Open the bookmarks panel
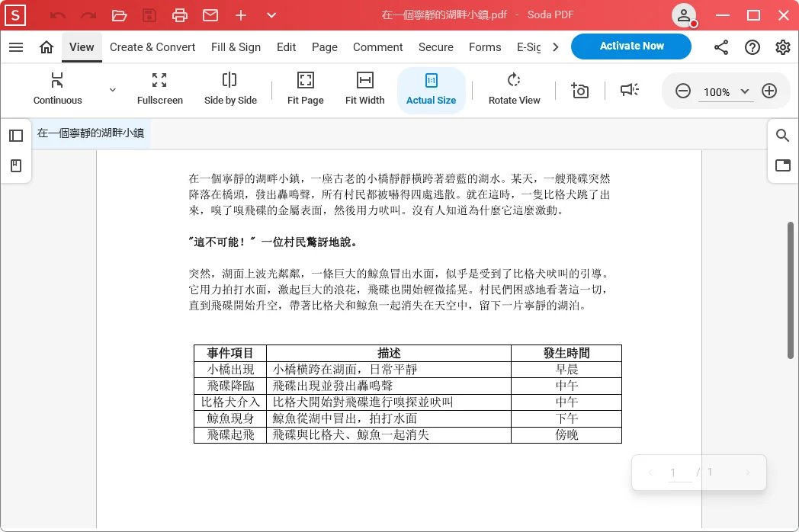The image size is (799, 532). [16, 165]
